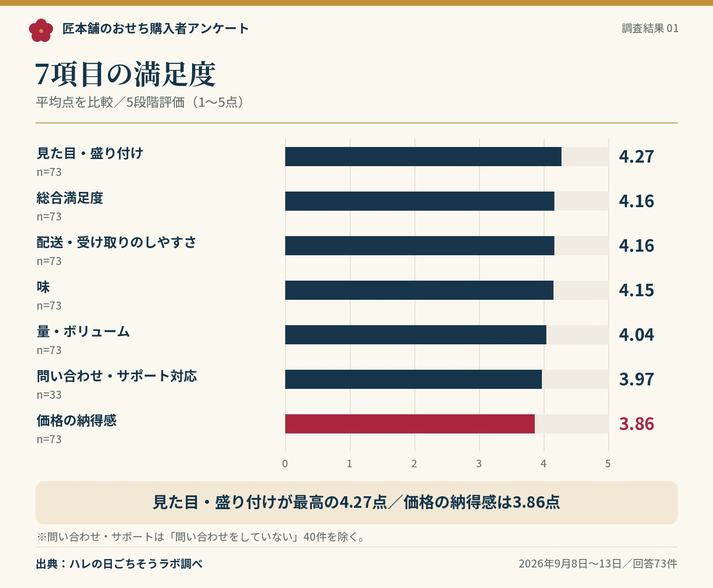This screenshot has width=713, height=588.
Task: Click the row label 価格の納得感
Action: pos(77,421)
